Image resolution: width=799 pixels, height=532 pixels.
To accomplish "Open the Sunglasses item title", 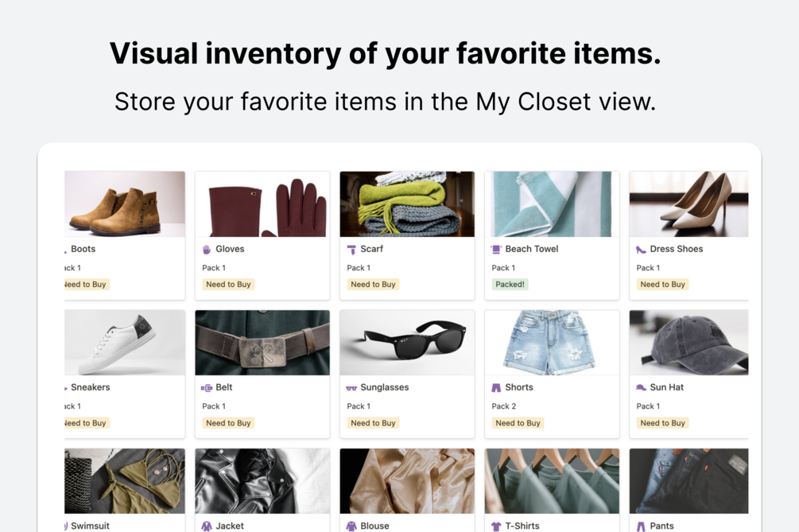I will [x=385, y=388].
